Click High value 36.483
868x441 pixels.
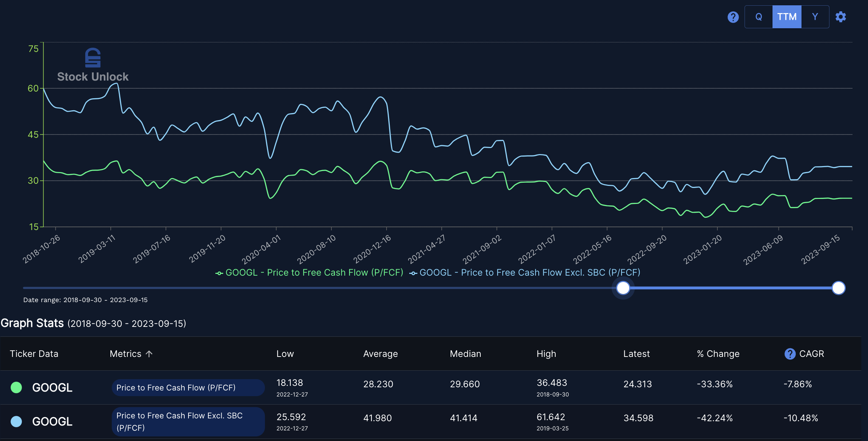click(552, 383)
